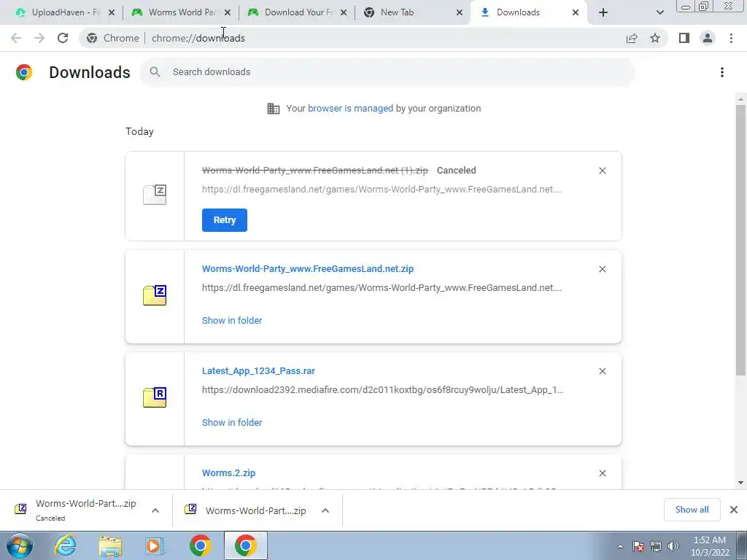Click the zip file icon of Worms-World-Party_www.FreeGamesLand.net.zip
Viewport: 747px width, 560px height.
pyautogui.click(x=155, y=295)
